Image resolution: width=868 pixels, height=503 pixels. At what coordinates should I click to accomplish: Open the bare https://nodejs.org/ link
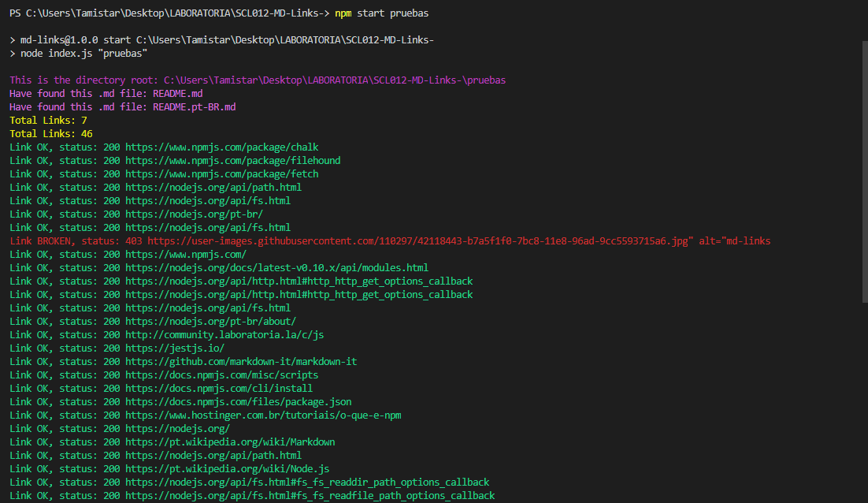177,428
